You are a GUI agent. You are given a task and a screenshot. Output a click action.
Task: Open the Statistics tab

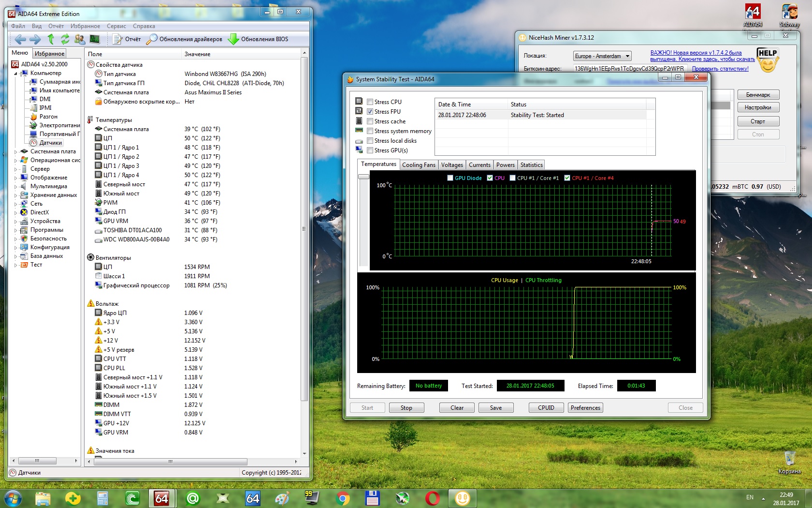(x=532, y=165)
